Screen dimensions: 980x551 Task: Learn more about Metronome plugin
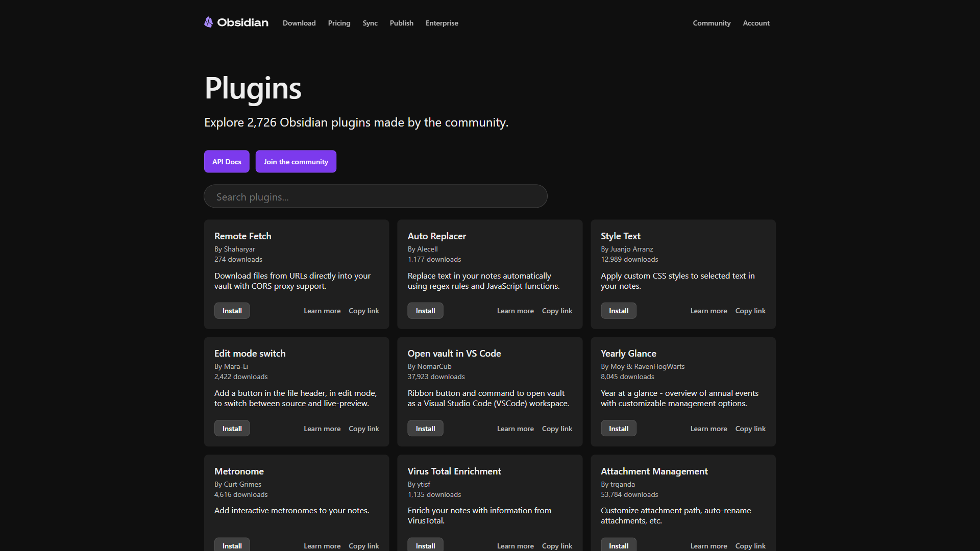[322, 546]
